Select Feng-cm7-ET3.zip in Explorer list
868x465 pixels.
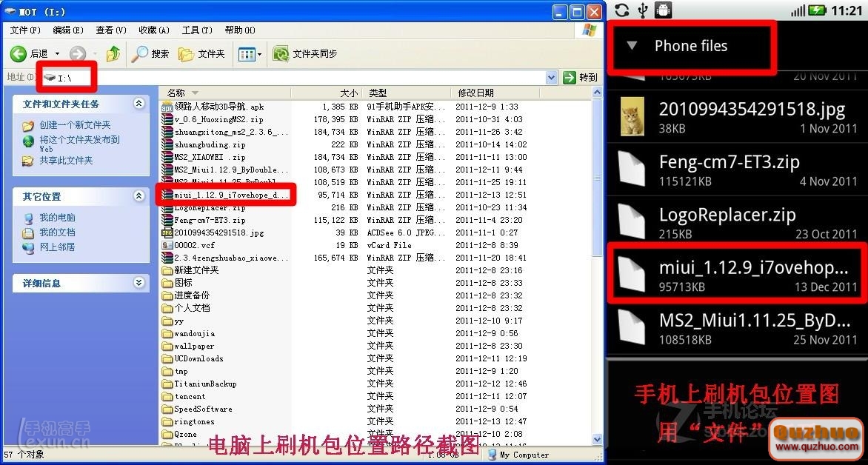coord(203,221)
